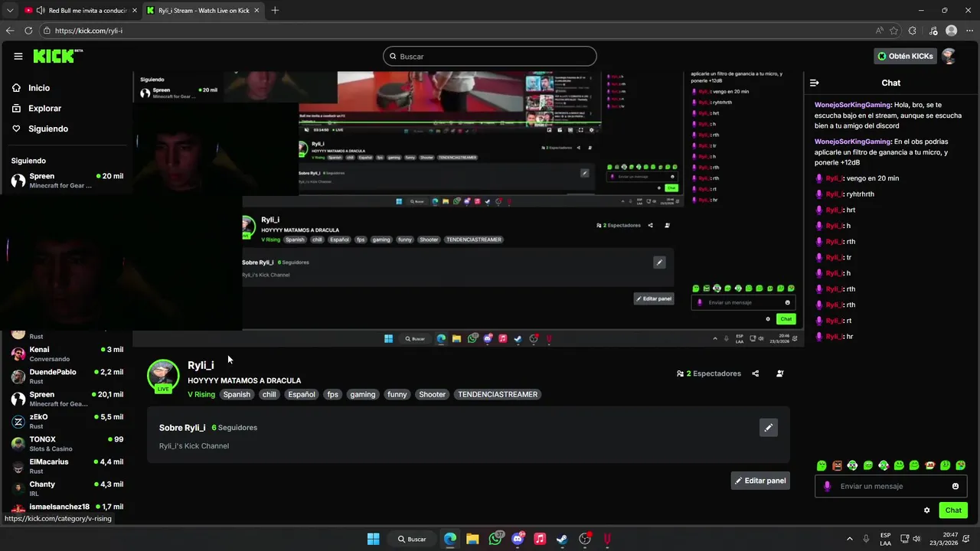Open File Explorer from the taskbar

pos(472,539)
